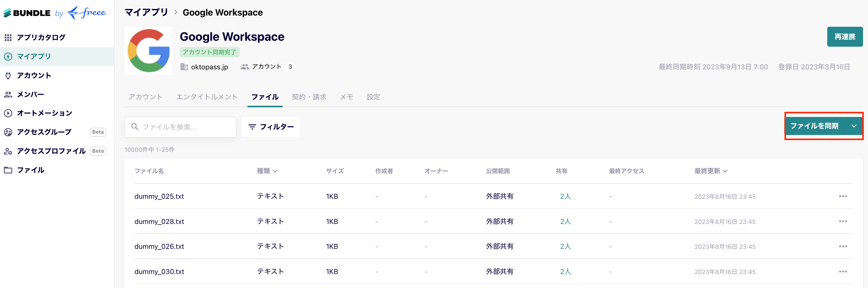The height and width of the screenshot is (288, 868).
Task: Click the ファイル folder icon in sidebar
Action: (8, 170)
